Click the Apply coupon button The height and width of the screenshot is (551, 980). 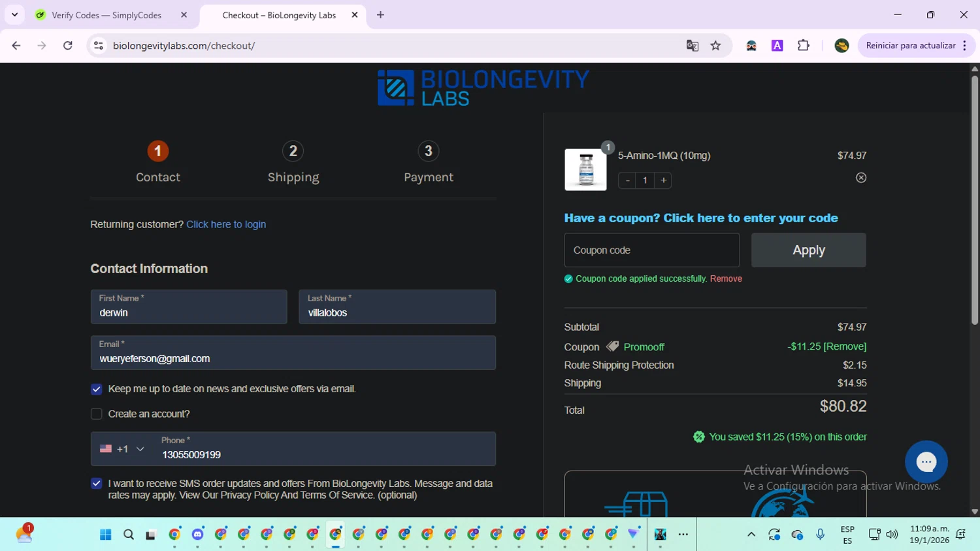(x=809, y=250)
